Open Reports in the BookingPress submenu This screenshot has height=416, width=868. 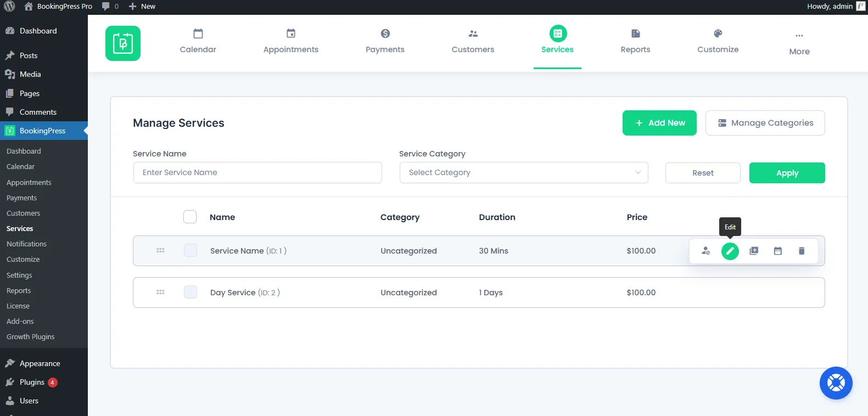click(19, 290)
